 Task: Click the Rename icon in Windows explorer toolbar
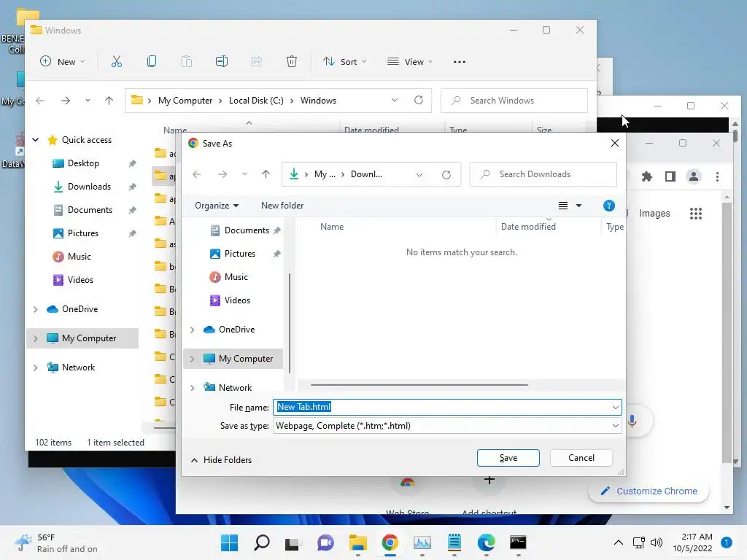click(x=222, y=61)
